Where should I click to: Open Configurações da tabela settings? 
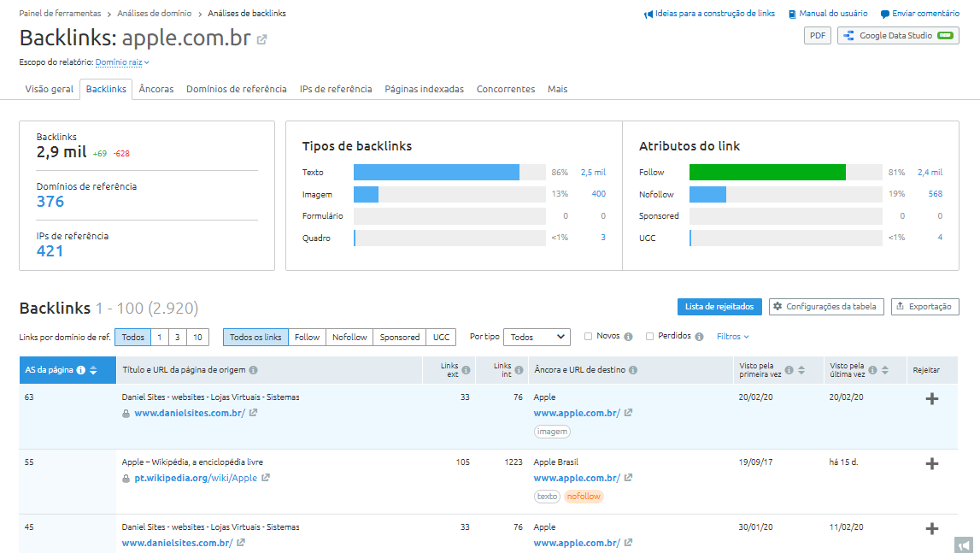[x=826, y=307]
